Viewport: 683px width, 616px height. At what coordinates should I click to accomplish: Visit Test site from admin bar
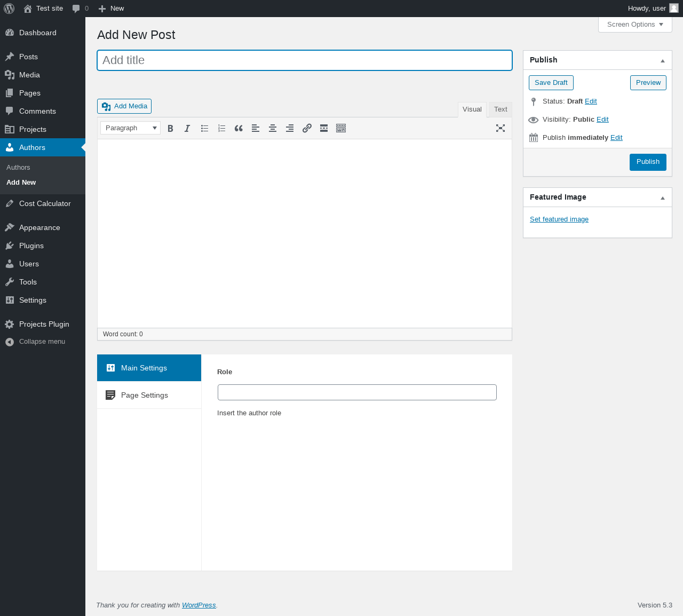click(43, 9)
